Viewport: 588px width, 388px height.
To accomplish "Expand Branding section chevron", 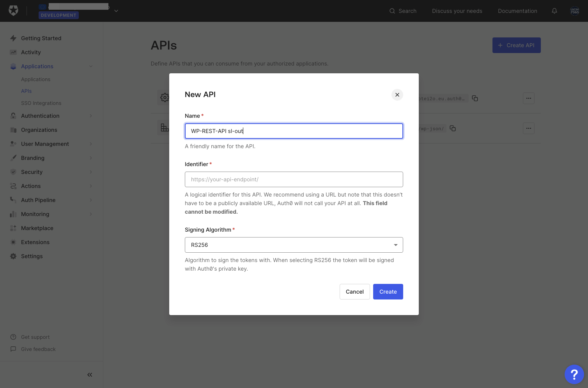I will pyautogui.click(x=91, y=158).
